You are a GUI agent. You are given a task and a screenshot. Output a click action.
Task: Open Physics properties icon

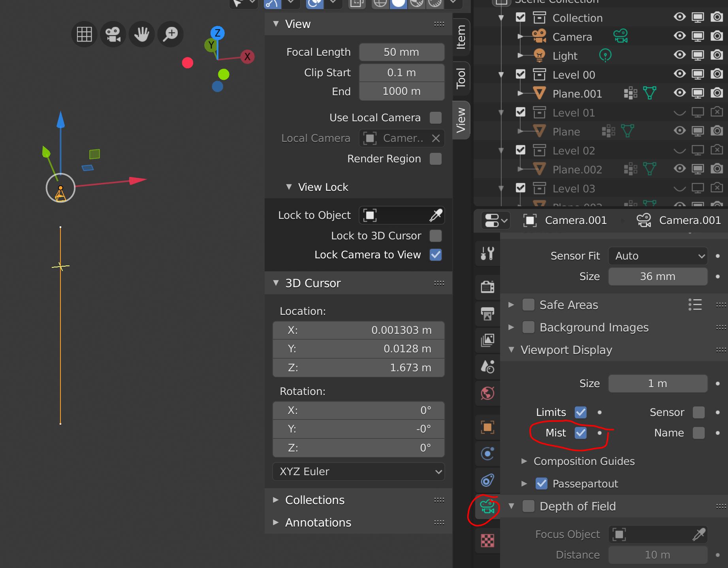[487, 453]
